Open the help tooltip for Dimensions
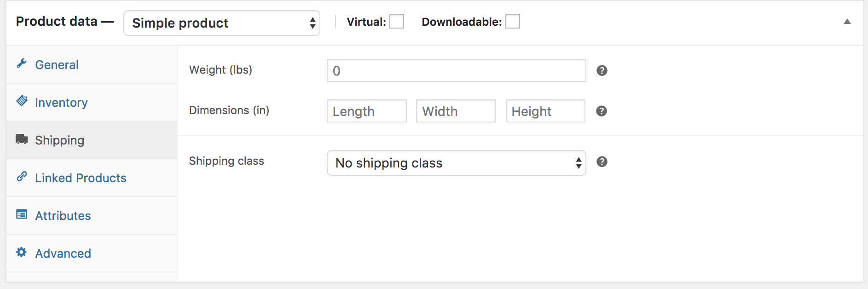This screenshot has height=289, width=868. [x=602, y=111]
